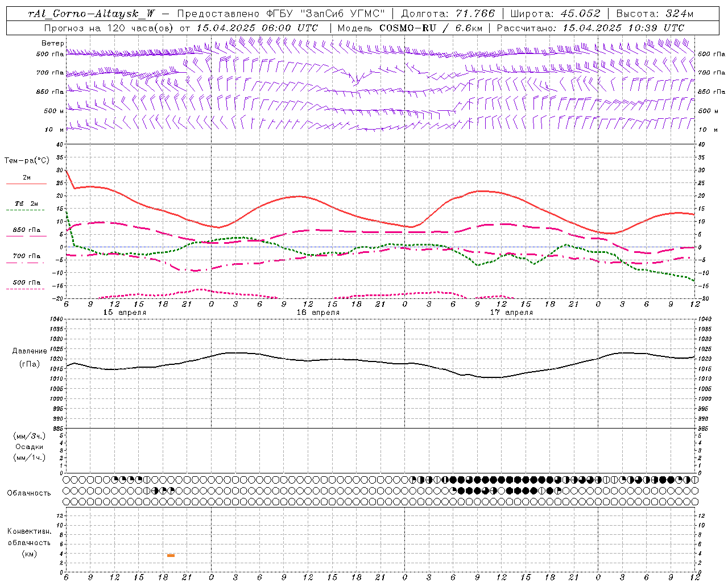728x582 pixels.
Task: Click the (мм/3ч.) precipitation unit label
Action: (x=30, y=436)
